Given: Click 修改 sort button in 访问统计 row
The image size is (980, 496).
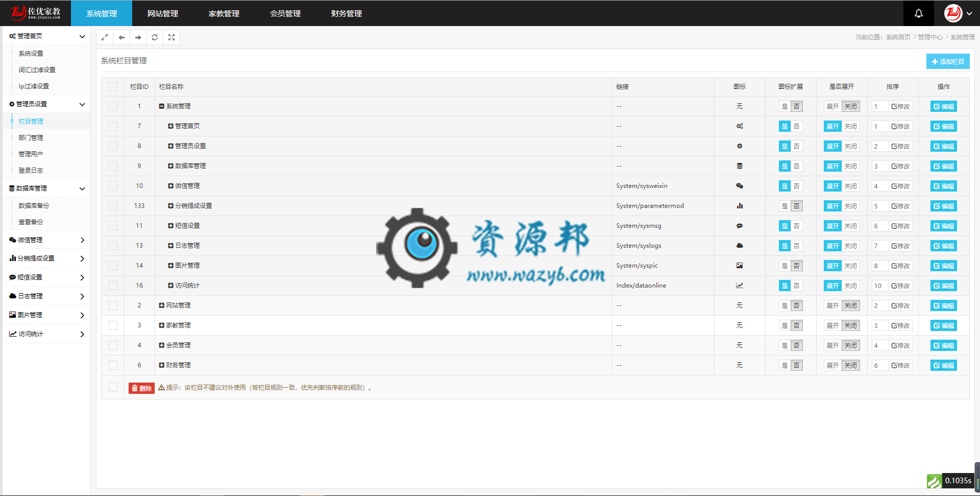Looking at the screenshot, I should click(x=901, y=286).
